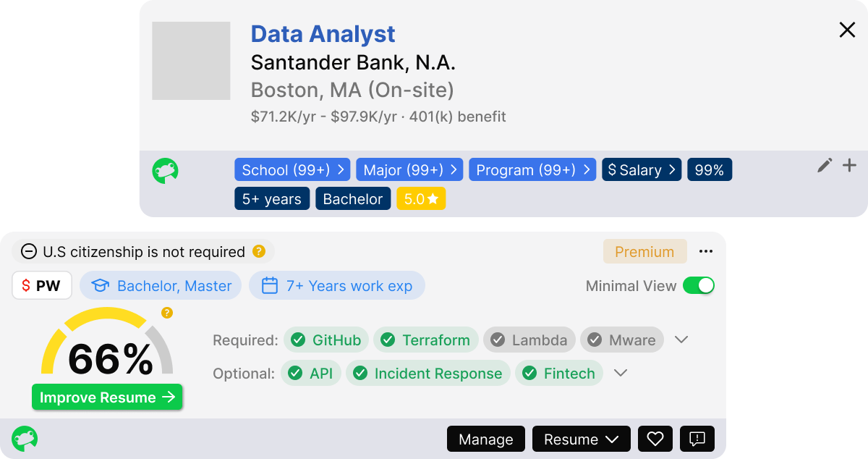Click the orange help icon beside citizenship note
The width and height of the screenshot is (868, 459).
click(258, 251)
